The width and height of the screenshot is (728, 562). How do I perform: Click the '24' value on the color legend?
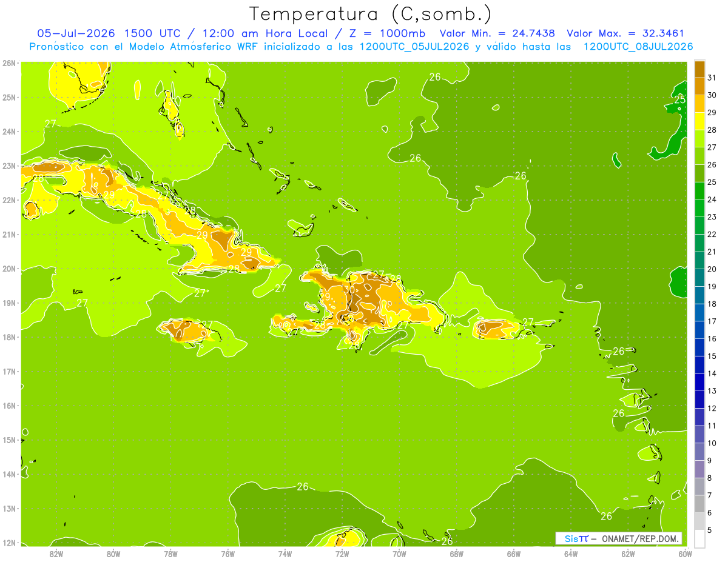712,199
